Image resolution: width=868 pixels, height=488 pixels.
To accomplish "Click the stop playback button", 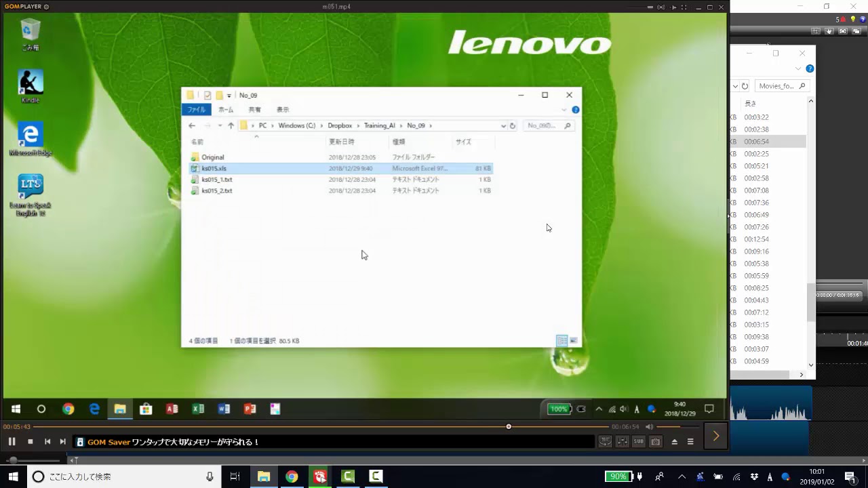I will pos(30,442).
